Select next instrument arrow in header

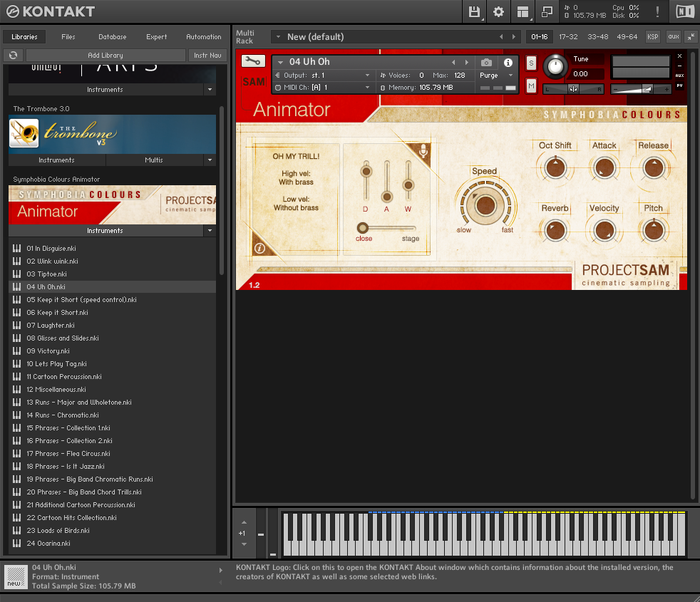click(467, 63)
